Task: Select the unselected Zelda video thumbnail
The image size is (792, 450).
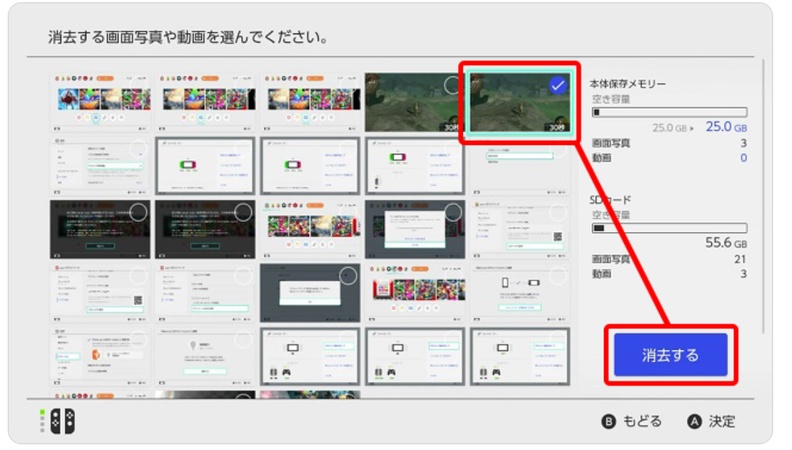Action: pos(412,101)
